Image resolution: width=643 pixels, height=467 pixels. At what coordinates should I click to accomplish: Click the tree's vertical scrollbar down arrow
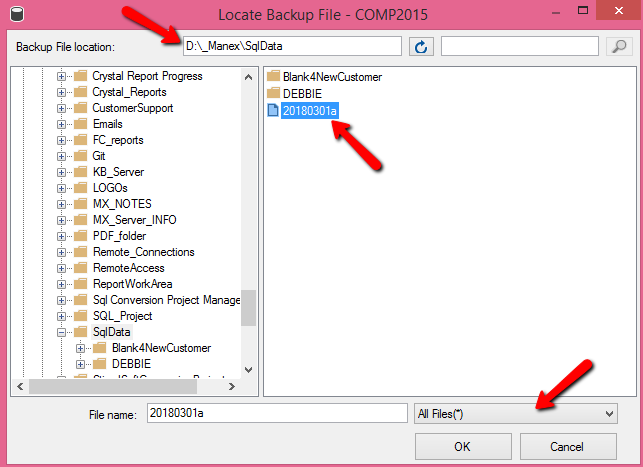[249, 369]
